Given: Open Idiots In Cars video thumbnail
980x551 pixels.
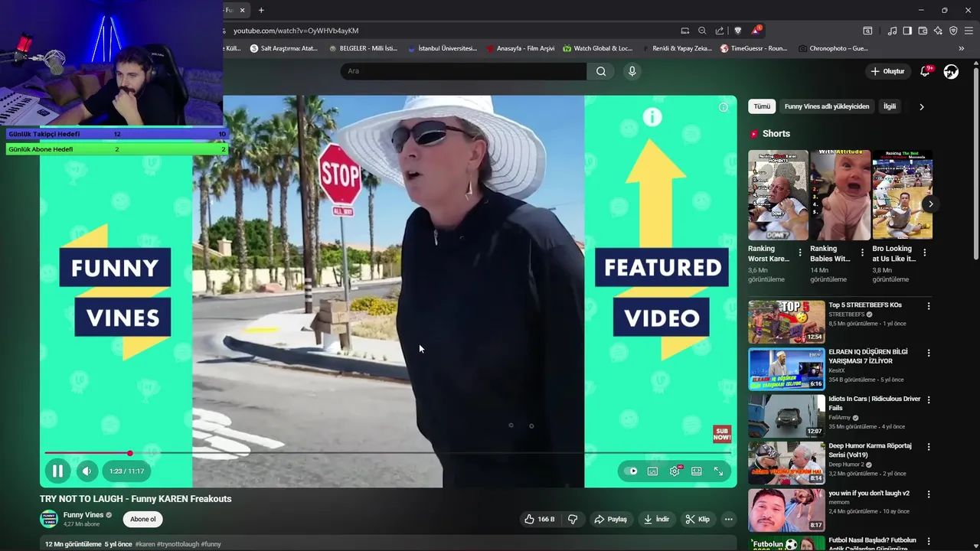Looking at the screenshot, I should (786, 416).
